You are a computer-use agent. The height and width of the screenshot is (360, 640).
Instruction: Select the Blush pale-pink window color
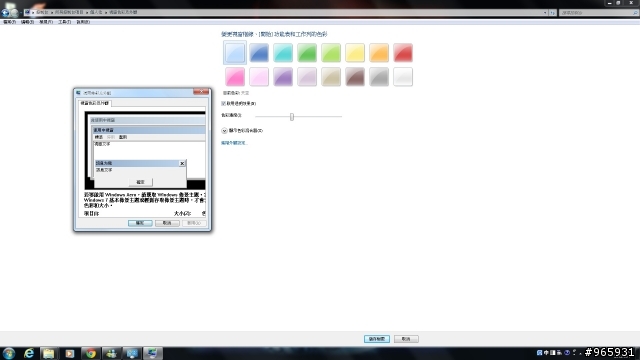(x=259, y=77)
